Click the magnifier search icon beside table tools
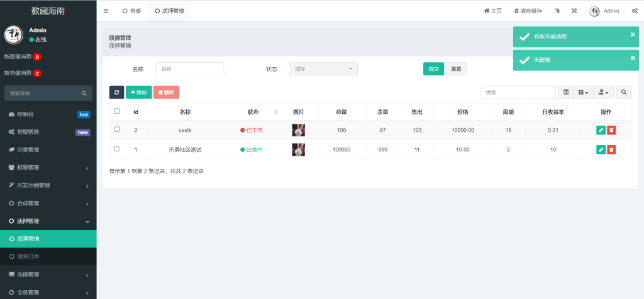Viewport: 644px width, 299px height. point(624,92)
